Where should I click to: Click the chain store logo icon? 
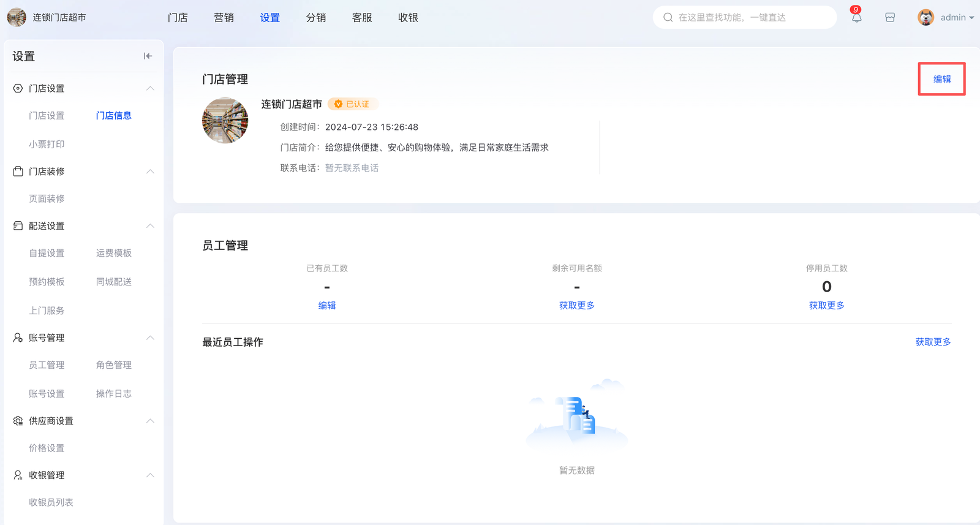17,17
